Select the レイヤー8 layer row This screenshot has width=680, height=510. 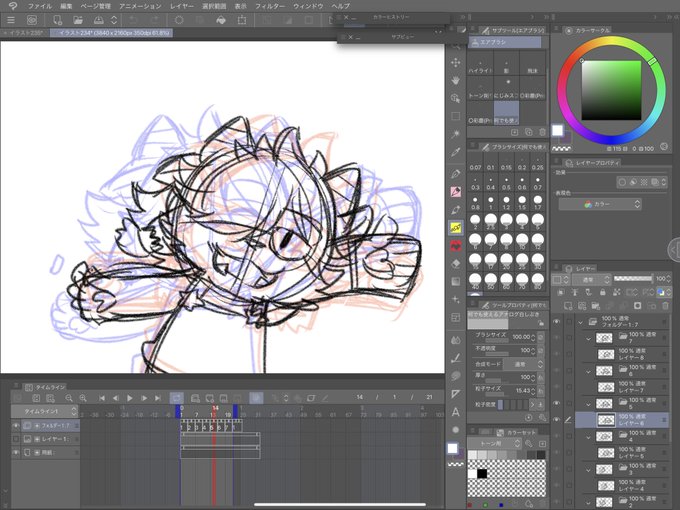622,354
